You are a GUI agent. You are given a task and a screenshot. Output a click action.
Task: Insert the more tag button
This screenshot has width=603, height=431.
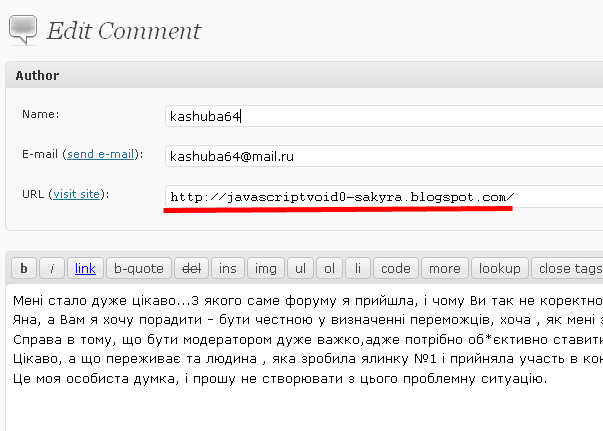[445, 268]
